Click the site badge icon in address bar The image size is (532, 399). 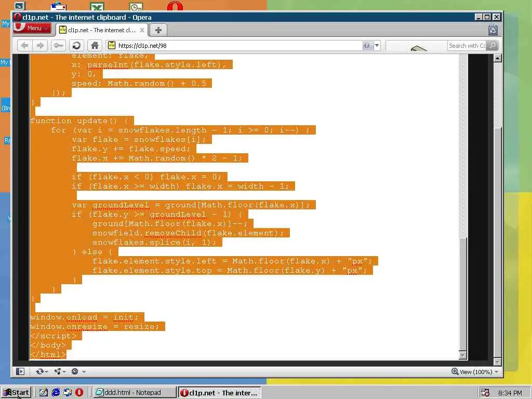(x=112, y=46)
